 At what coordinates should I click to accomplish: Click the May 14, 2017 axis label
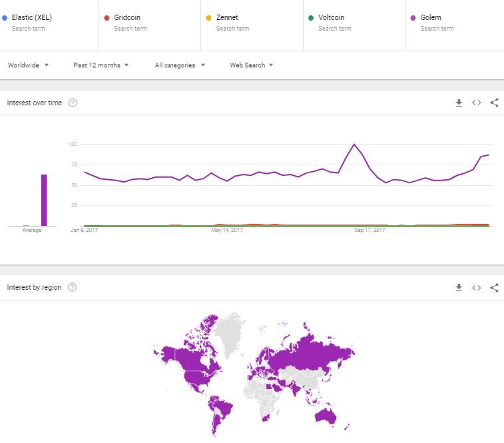(227, 230)
